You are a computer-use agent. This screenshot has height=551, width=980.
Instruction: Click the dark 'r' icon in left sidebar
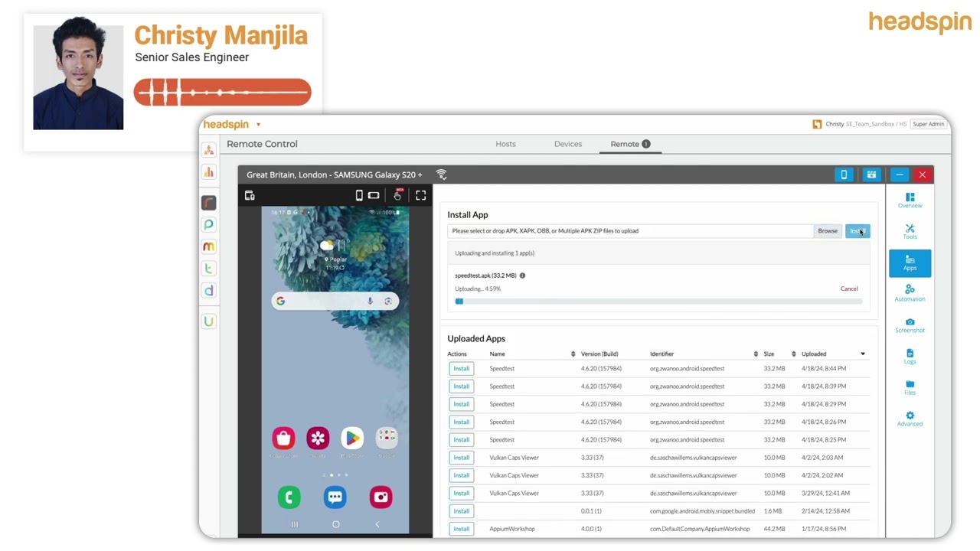point(209,203)
